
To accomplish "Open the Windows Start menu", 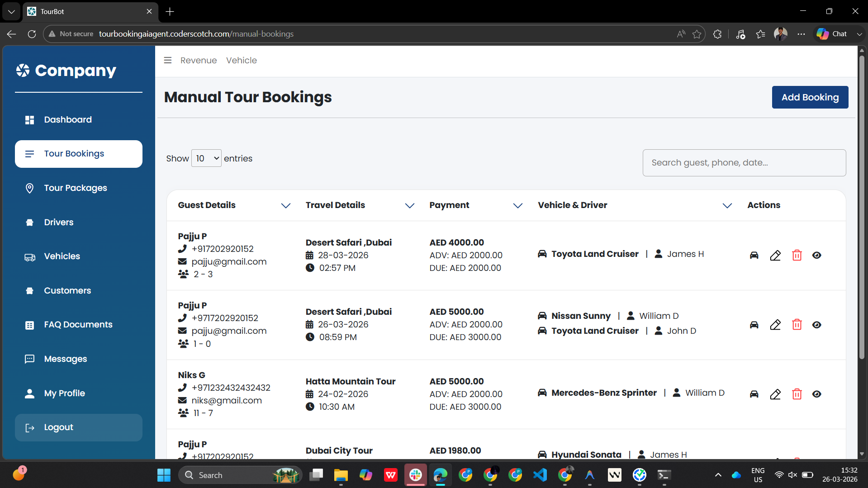I will point(164,475).
